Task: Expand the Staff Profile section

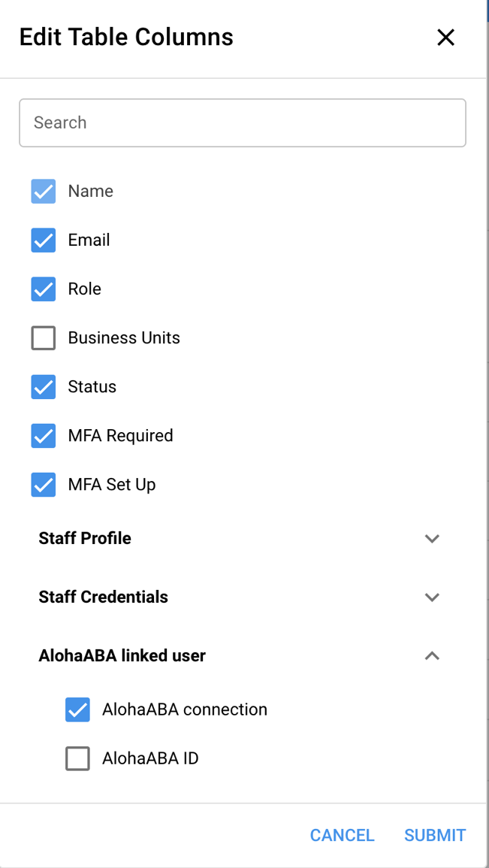Action: point(432,538)
